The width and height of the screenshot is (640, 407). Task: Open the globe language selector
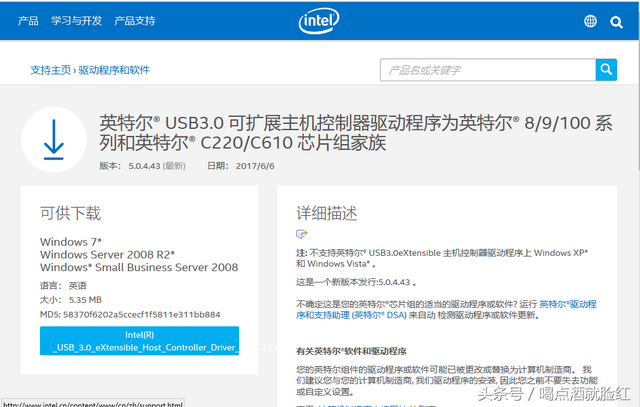coord(590,21)
